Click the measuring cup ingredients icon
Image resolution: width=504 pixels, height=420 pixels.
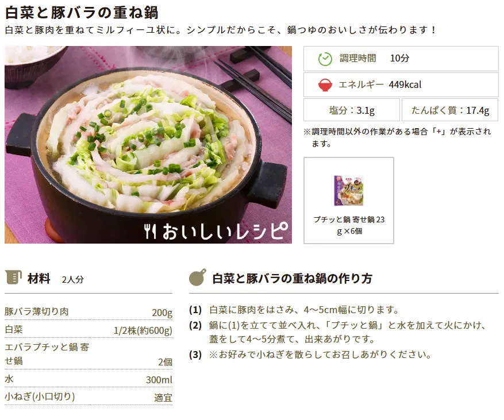[x=13, y=278]
